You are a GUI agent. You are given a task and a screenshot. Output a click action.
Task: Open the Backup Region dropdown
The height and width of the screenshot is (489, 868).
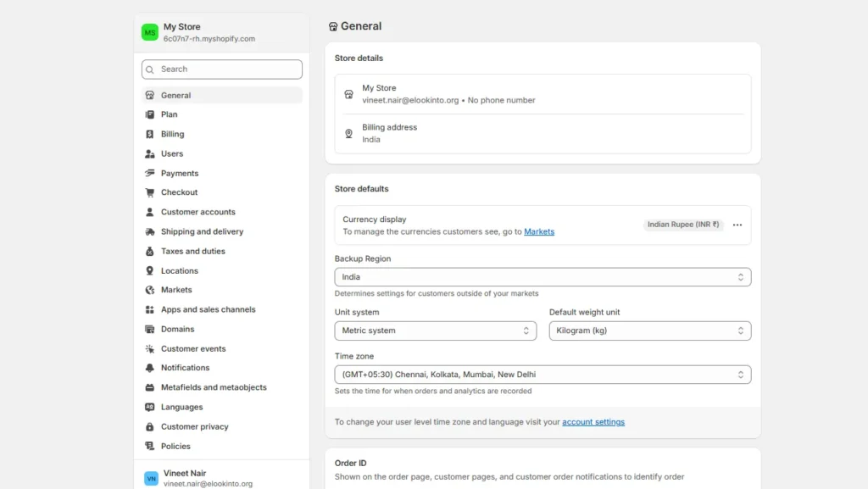pos(542,276)
